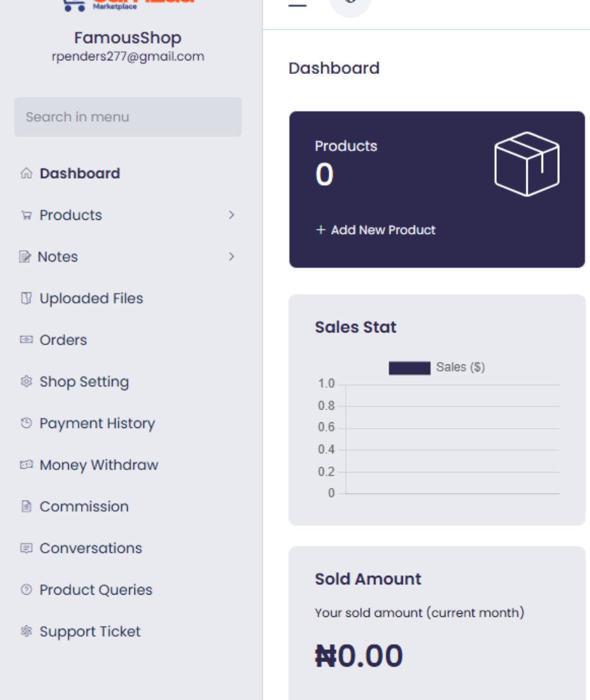Click the Marketplace logo at top

point(128,4)
